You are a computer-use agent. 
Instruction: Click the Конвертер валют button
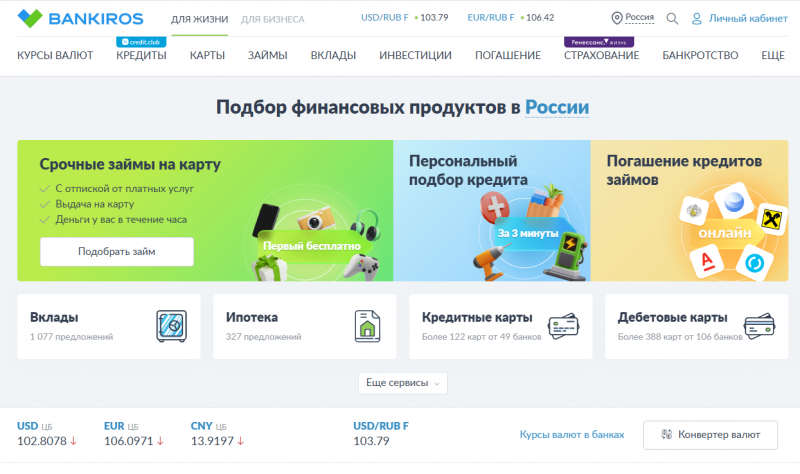710,434
